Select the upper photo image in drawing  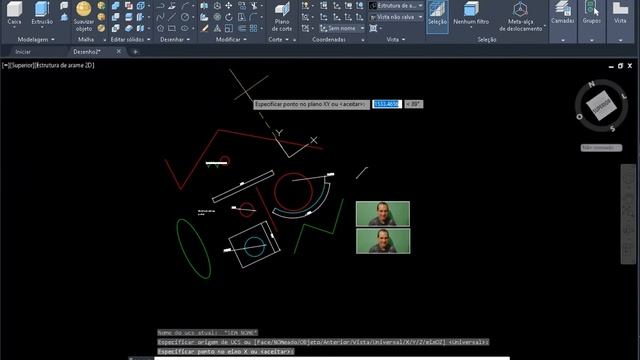coord(383,213)
